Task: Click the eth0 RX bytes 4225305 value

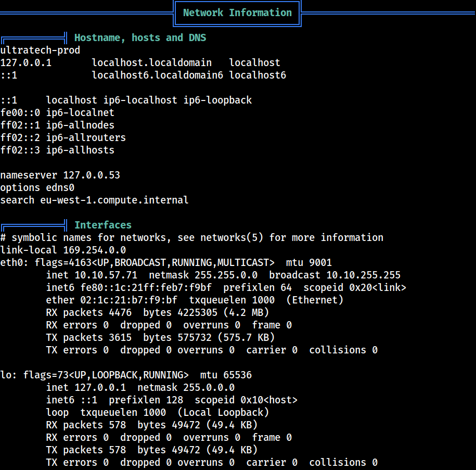Action: [197, 312]
